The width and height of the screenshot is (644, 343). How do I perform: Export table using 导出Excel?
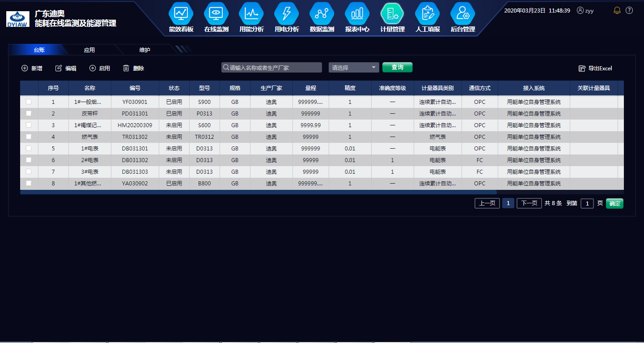(595, 69)
